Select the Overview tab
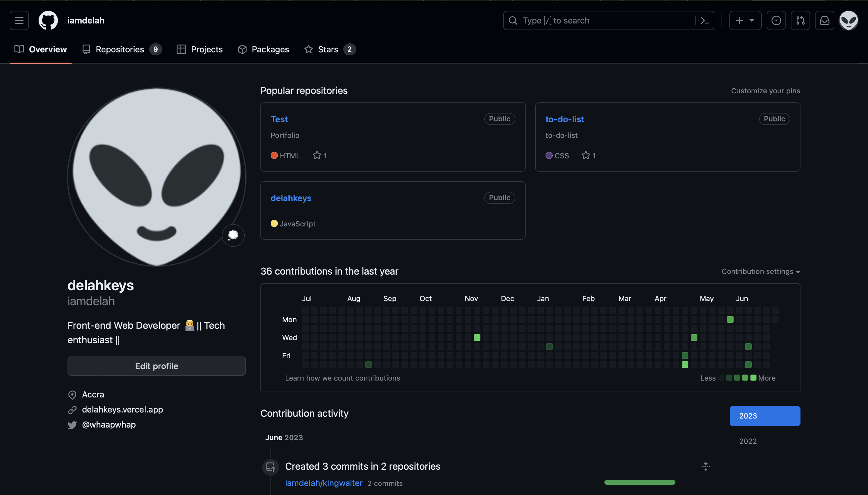Image resolution: width=868 pixels, height=495 pixels. point(40,49)
